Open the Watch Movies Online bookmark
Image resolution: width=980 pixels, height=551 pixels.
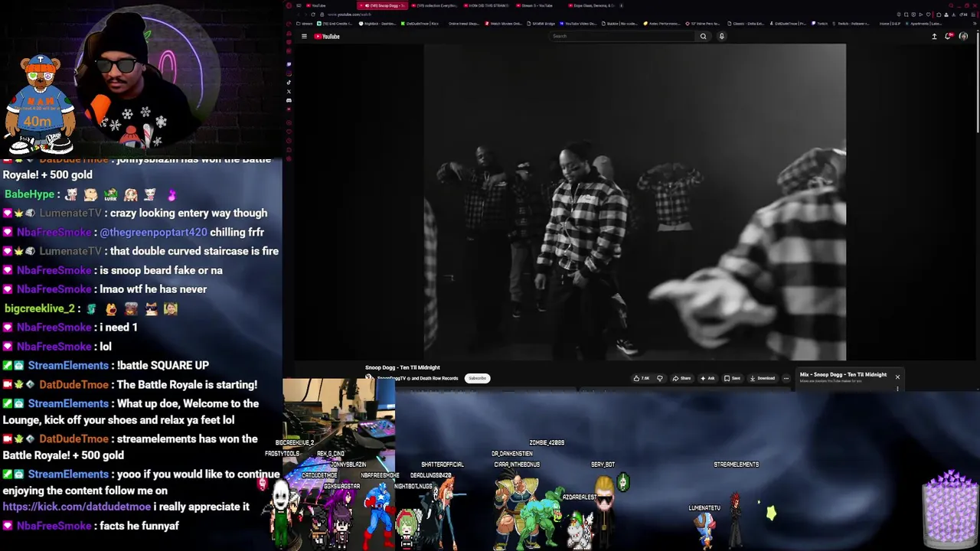click(504, 24)
